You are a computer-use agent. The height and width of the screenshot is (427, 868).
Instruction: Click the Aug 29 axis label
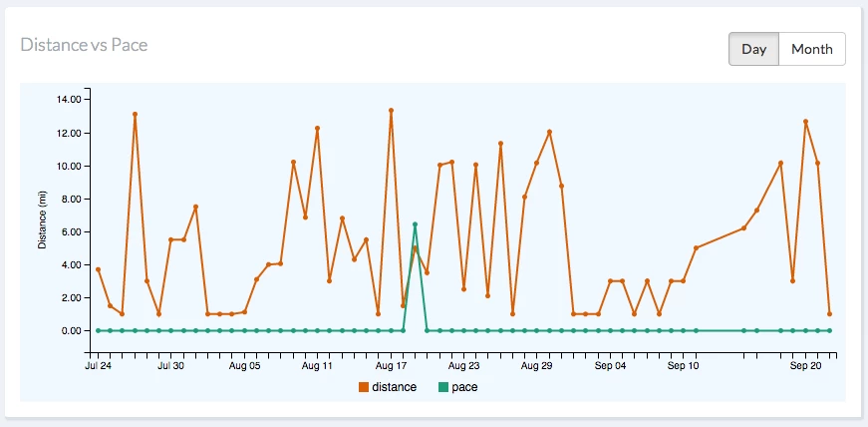coord(537,366)
